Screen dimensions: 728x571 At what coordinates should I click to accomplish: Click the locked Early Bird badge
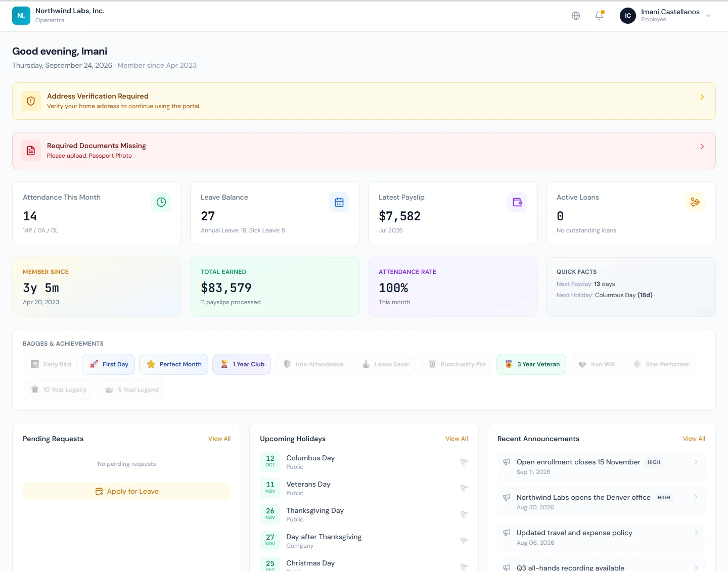(x=51, y=364)
